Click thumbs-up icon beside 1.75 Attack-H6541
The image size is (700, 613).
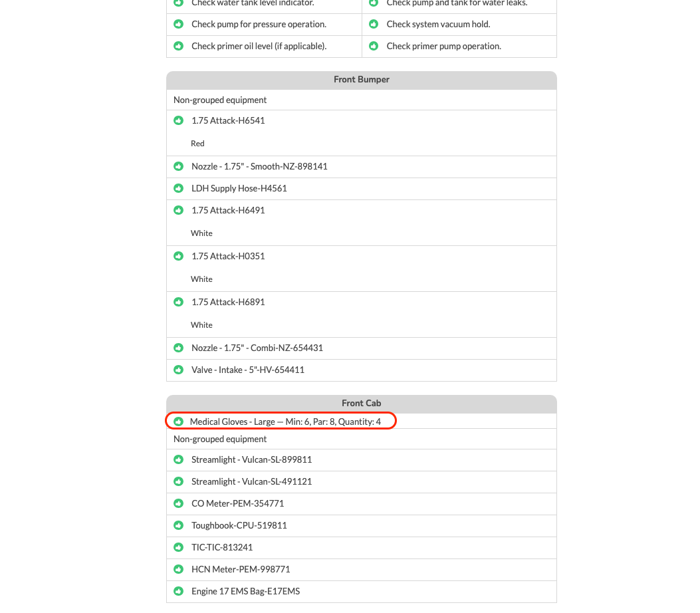tap(179, 120)
